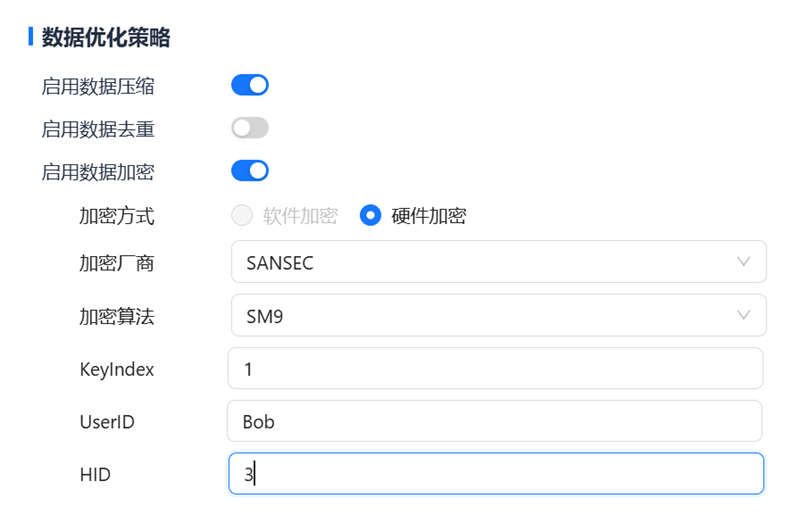
Task: Click inside the HID input field
Action: [495, 474]
